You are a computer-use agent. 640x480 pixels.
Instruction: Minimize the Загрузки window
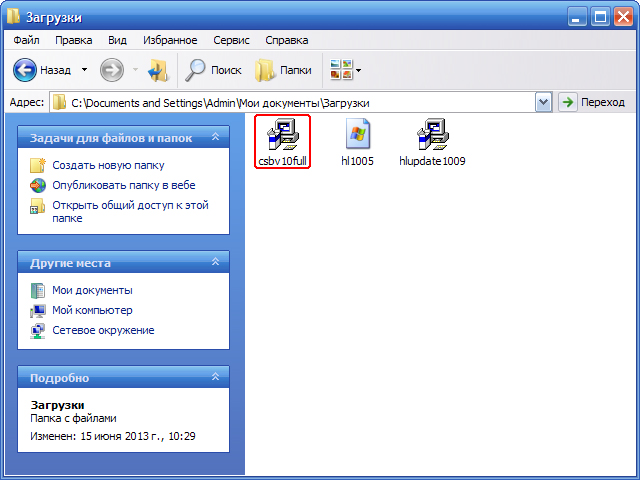(x=577, y=17)
